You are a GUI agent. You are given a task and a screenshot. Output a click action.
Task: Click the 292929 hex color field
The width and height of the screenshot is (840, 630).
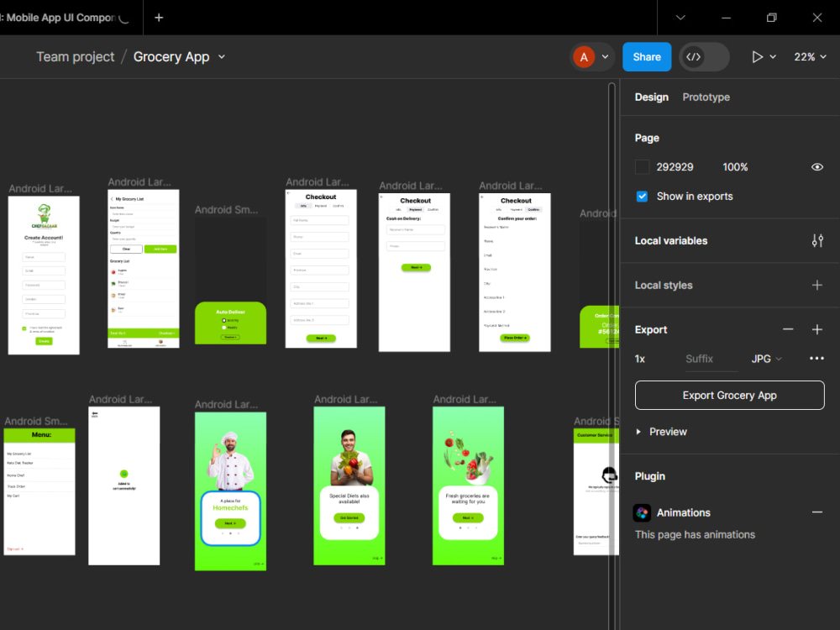(x=675, y=167)
